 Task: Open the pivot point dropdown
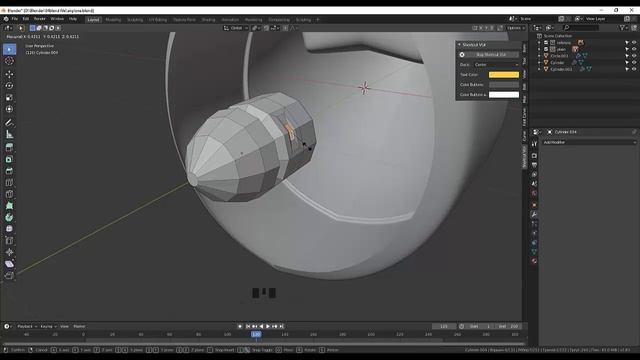256,28
